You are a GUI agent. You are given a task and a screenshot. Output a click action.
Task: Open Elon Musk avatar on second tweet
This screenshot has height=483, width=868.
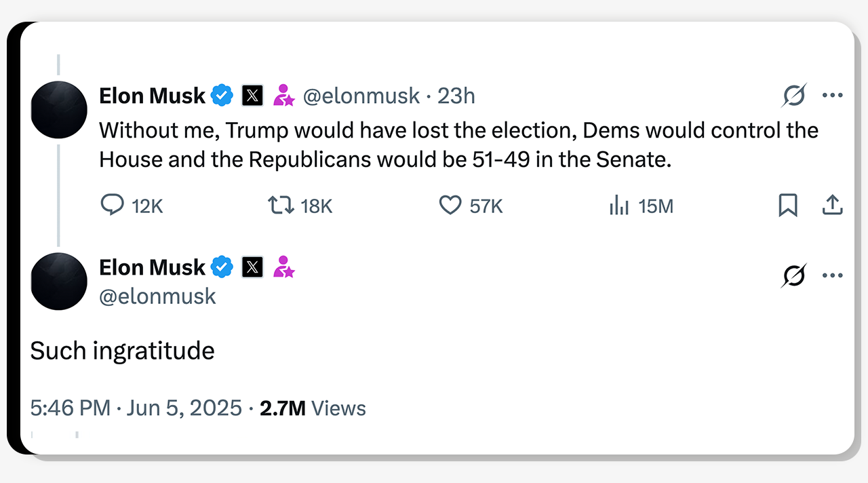pyautogui.click(x=59, y=281)
